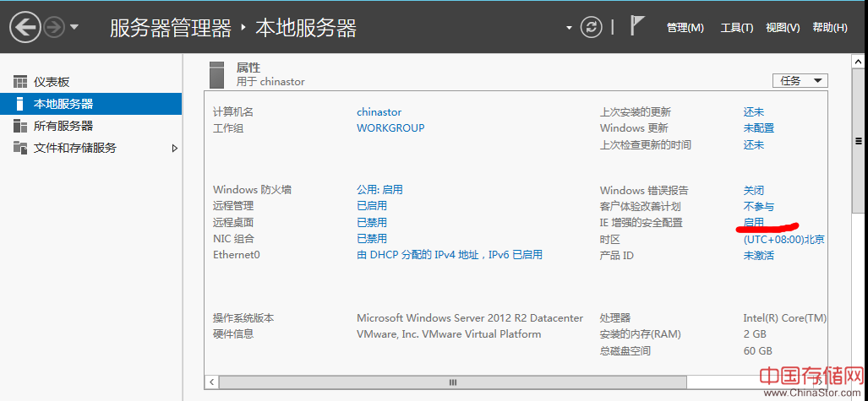The width and height of the screenshot is (868, 401).
Task: Click the server icon beside 属性
Action: [217, 74]
